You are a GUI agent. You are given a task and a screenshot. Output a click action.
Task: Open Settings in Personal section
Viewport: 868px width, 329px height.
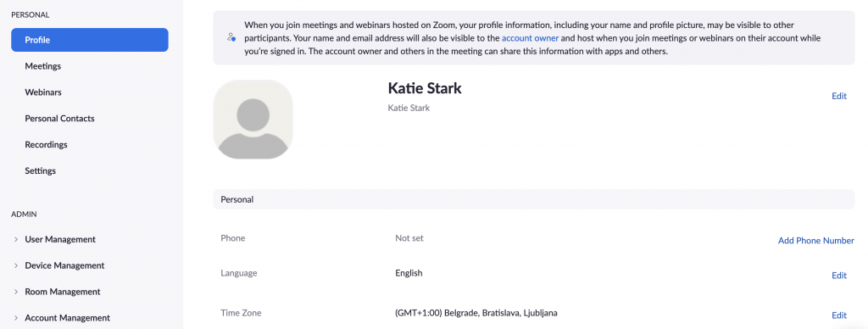[41, 170]
